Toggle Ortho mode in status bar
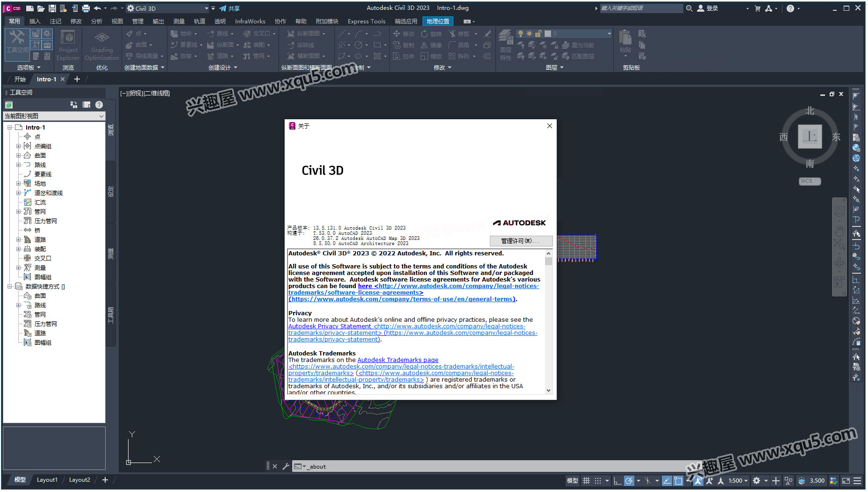868x492 pixels. (617, 480)
